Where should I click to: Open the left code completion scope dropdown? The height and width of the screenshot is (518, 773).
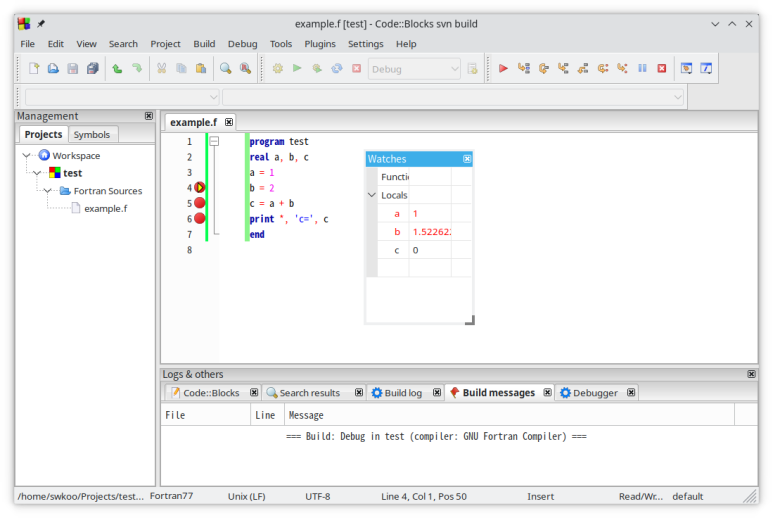click(x=122, y=97)
